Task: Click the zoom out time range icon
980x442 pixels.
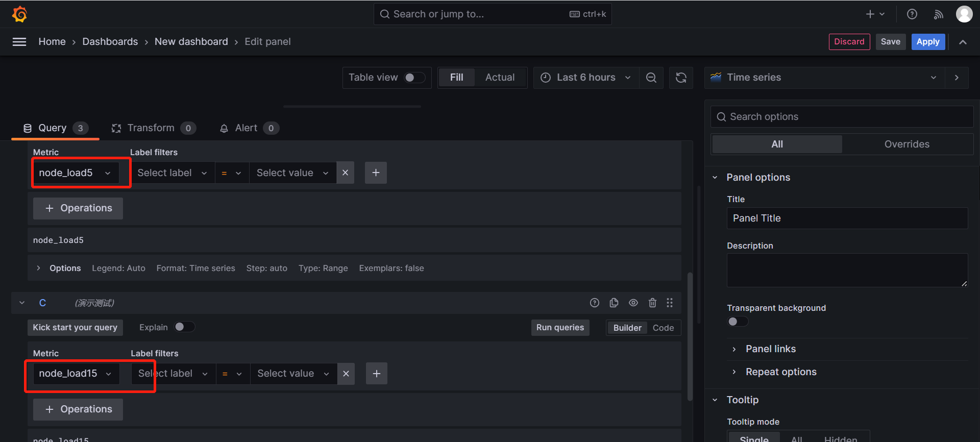Action: (x=651, y=78)
